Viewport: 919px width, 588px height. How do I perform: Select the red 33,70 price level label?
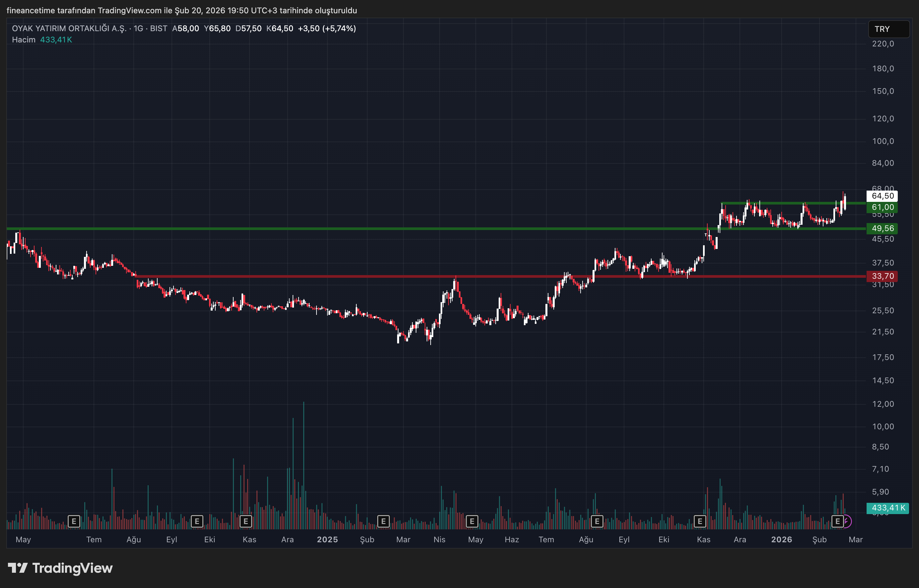click(x=882, y=276)
